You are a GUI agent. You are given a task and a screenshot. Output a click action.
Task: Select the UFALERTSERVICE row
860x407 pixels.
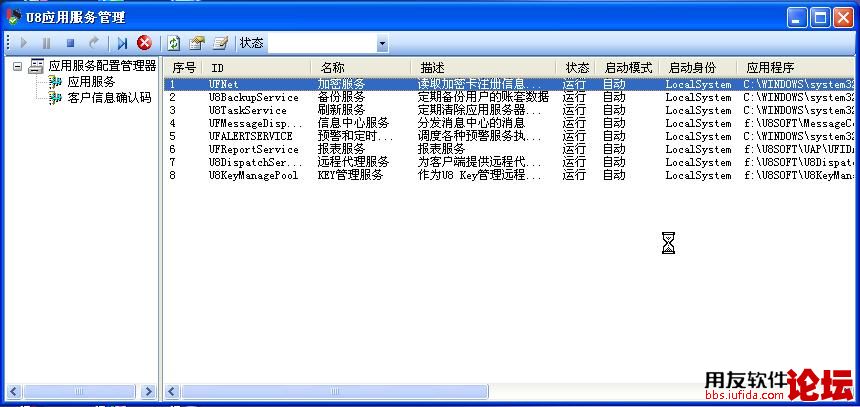point(509,136)
